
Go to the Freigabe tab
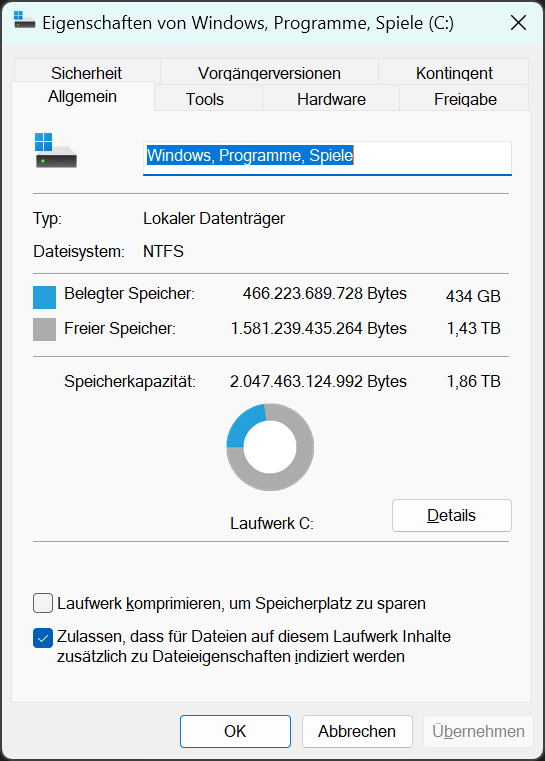coord(465,99)
